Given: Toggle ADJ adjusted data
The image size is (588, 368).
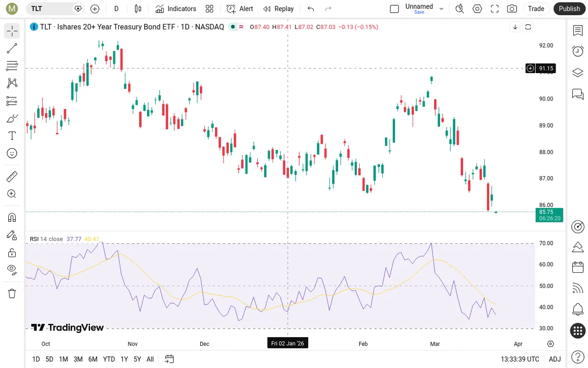Looking at the screenshot, I should [555, 359].
